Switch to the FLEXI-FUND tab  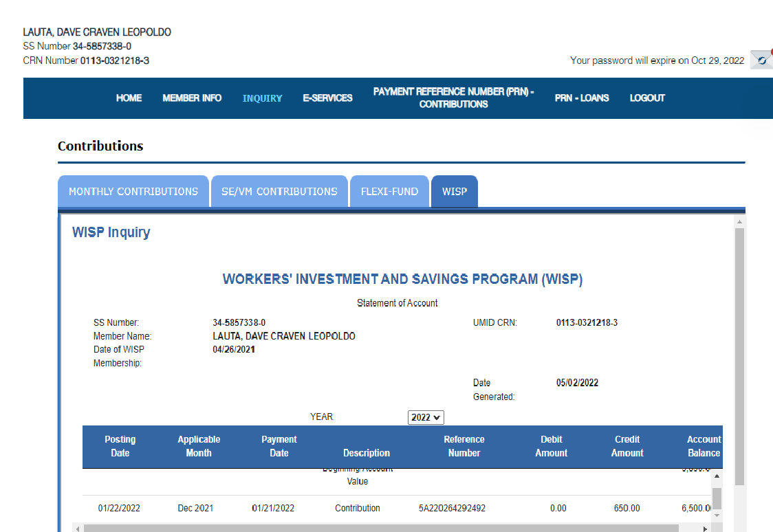pyautogui.click(x=389, y=192)
